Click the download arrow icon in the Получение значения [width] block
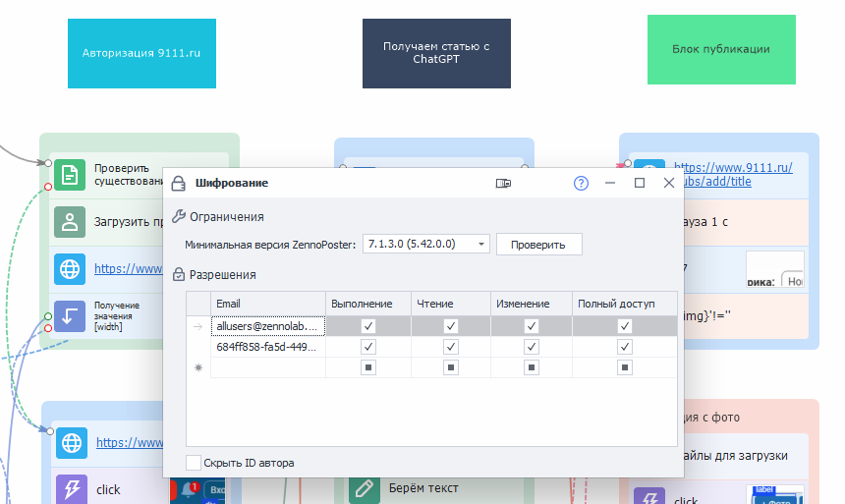This screenshot has height=504, width=845. [70, 316]
